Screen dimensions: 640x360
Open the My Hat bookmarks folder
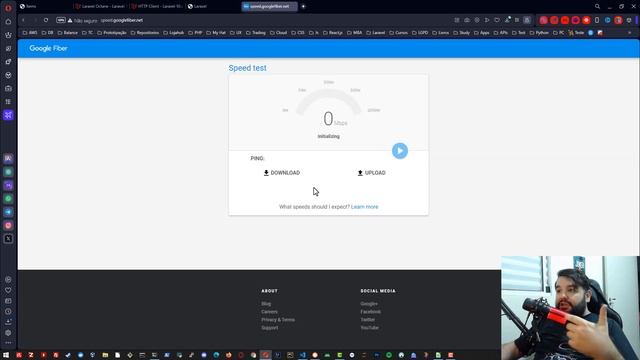pyautogui.click(x=216, y=33)
